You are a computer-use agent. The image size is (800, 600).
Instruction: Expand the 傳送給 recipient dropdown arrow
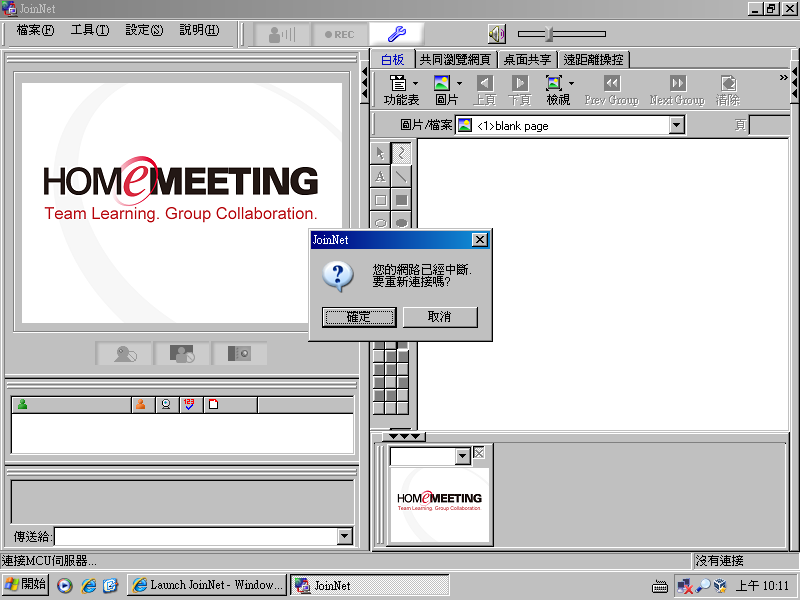(x=345, y=536)
